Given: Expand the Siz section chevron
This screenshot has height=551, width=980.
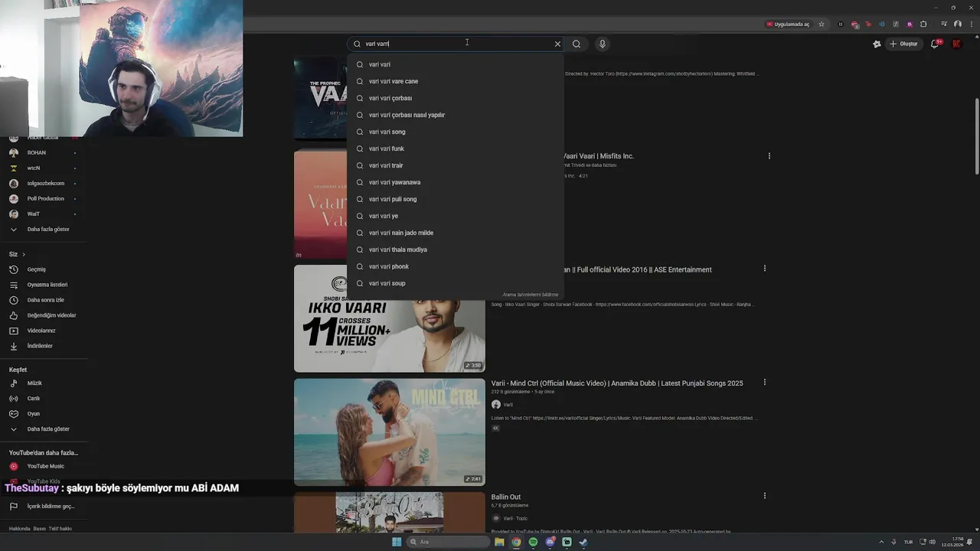Looking at the screenshot, I should click(24, 254).
